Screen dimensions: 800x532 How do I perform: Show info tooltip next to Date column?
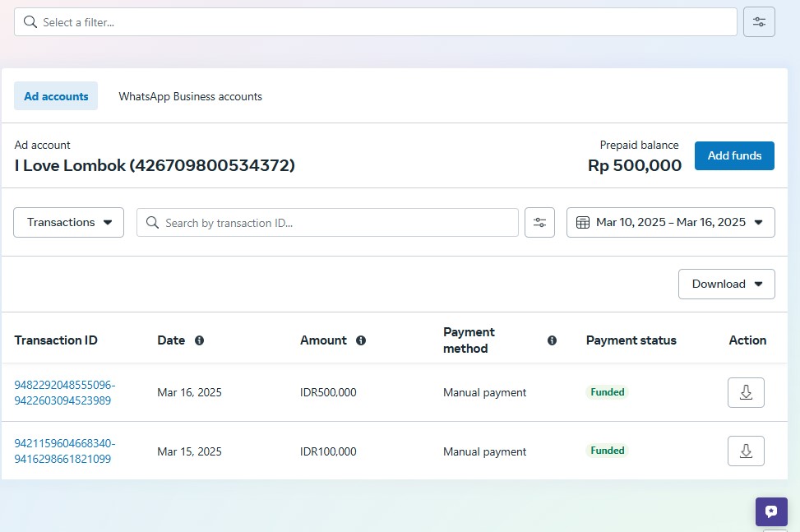coord(199,340)
